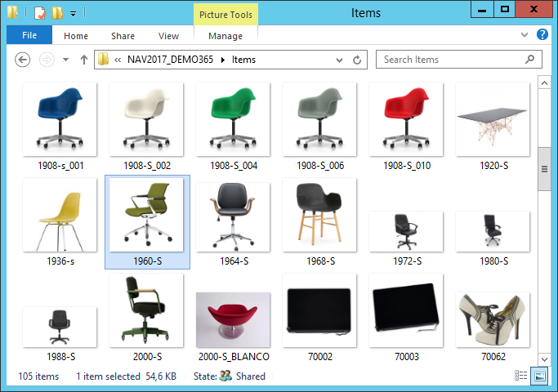Select the white chair thumbnail 1908-S_002

[146, 119]
